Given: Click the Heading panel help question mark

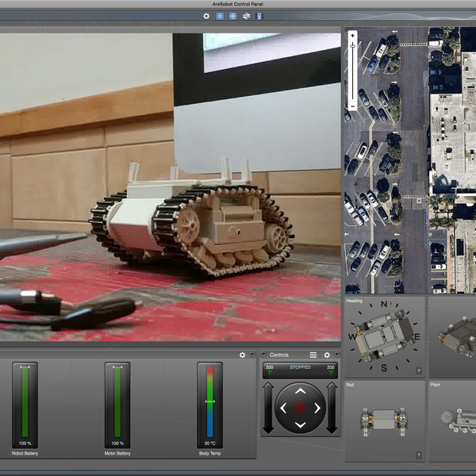Looking at the screenshot, I should pos(418,370).
